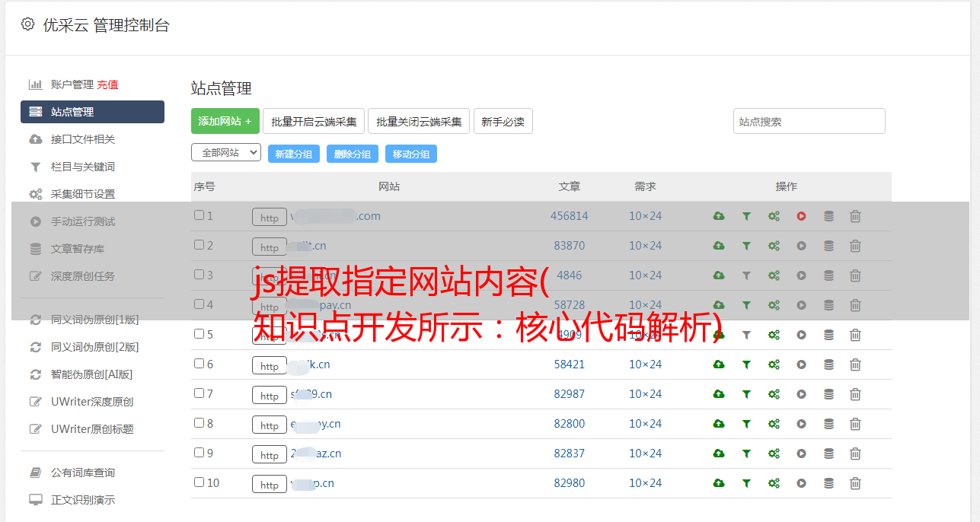Click the 删除分组 button
This screenshot has height=522, width=980.
[x=353, y=154]
